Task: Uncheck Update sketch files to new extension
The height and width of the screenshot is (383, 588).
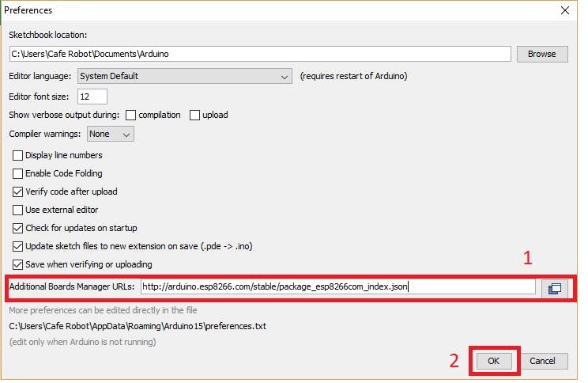Action: 17,246
